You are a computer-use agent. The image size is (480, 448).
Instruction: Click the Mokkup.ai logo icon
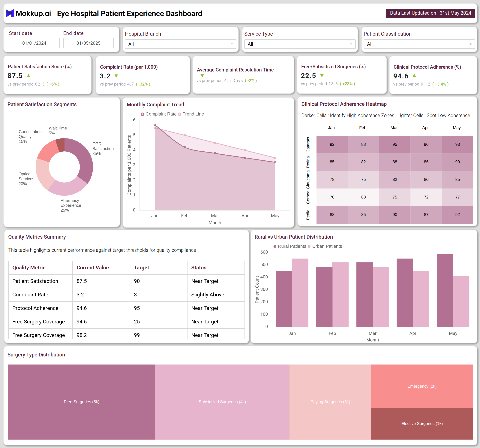(10, 13)
